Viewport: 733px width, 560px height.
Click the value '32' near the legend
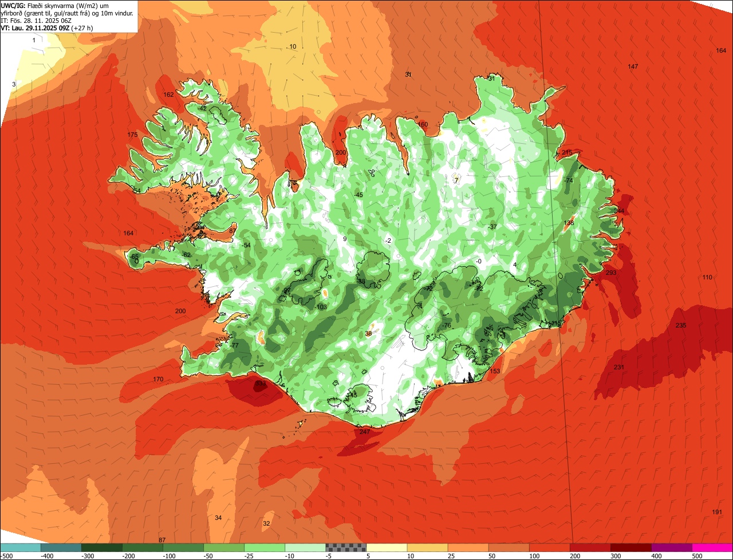(266, 523)
